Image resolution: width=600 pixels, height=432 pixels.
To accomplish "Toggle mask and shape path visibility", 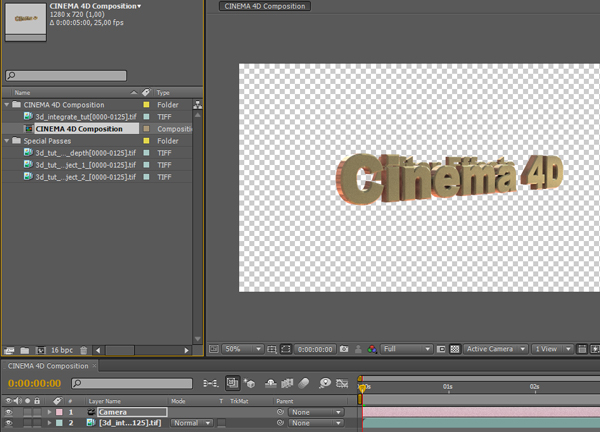I will pyautogui.click(x=285, y=349).
